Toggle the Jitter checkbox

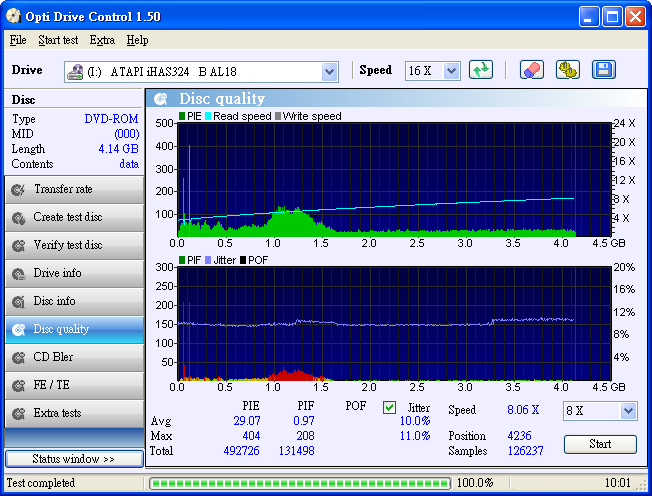tap(390, 408)
